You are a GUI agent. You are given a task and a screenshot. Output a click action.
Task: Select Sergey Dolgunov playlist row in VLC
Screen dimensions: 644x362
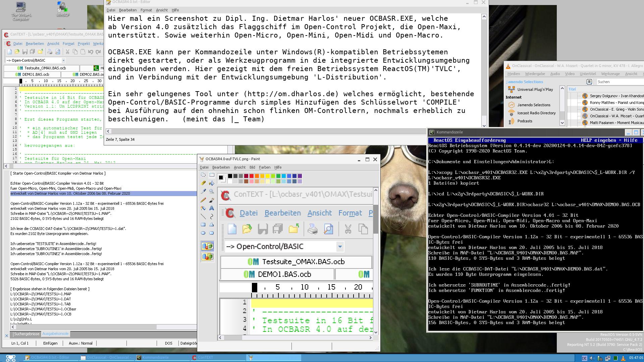click(x=612, y=96)
